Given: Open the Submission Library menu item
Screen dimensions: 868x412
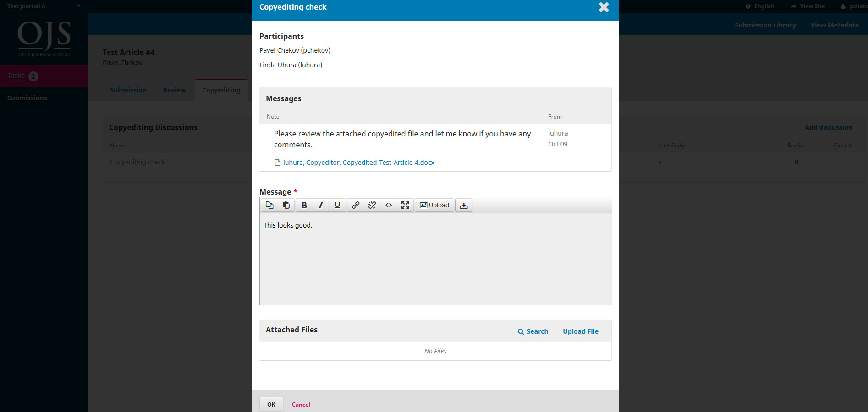Looking at the screenshot, I should pos(765,25).
